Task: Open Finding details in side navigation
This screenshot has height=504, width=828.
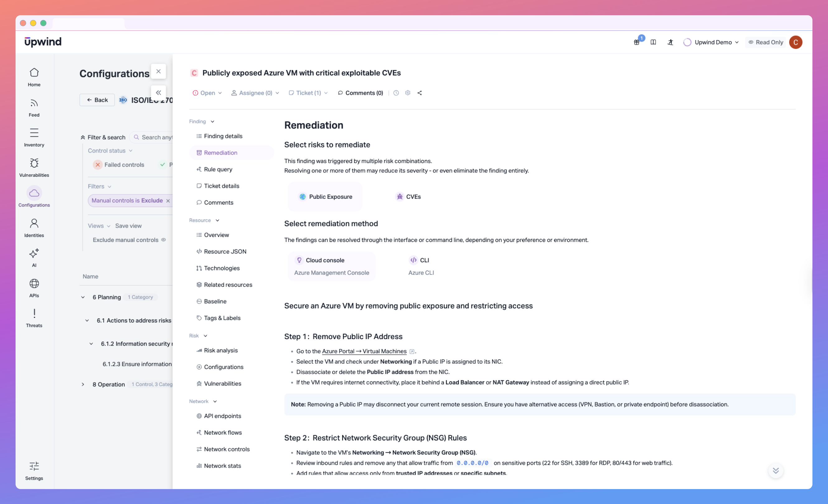Action: click(223, 136)
